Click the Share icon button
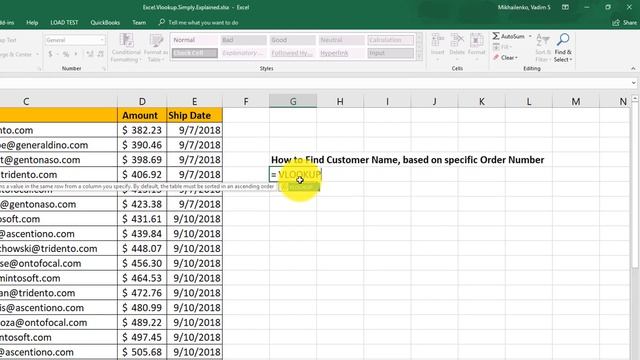Screen dimensions: 640x360 624,23
